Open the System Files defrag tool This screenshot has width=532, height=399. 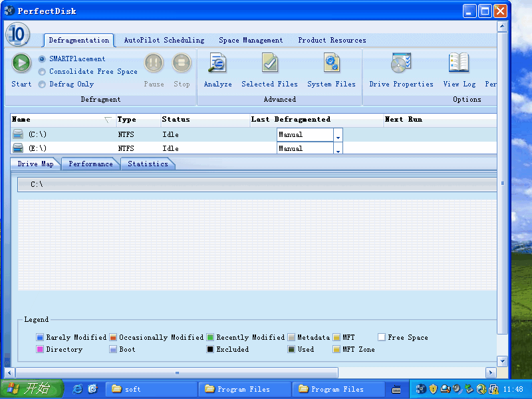331,64
